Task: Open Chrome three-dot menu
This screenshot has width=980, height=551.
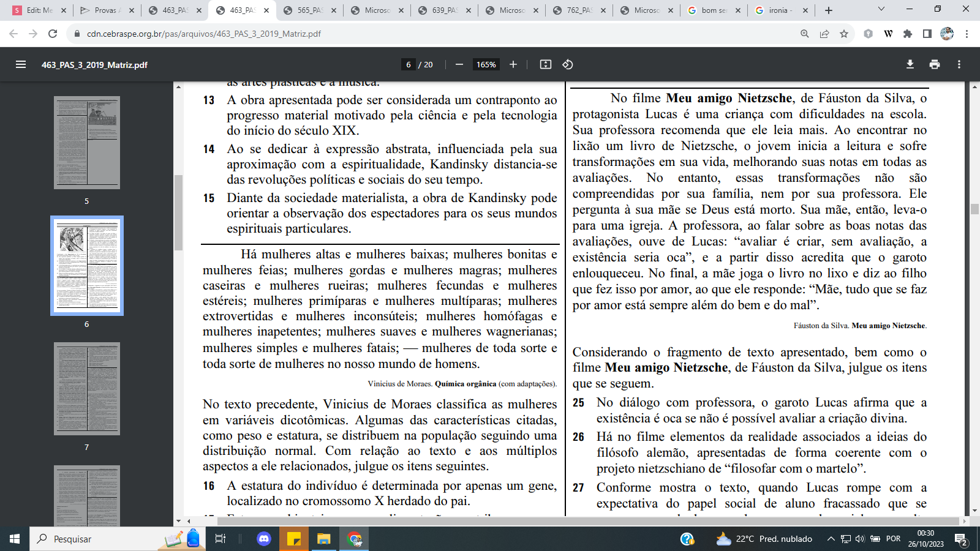Action: (x=967, y=34)
